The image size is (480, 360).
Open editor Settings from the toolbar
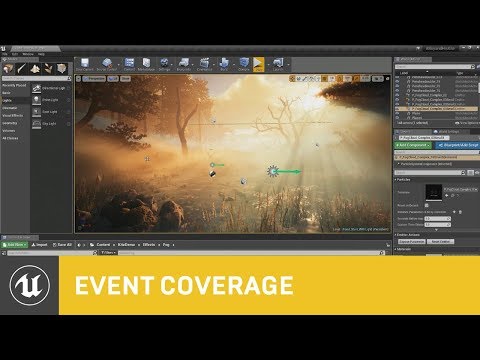point(164,64)
